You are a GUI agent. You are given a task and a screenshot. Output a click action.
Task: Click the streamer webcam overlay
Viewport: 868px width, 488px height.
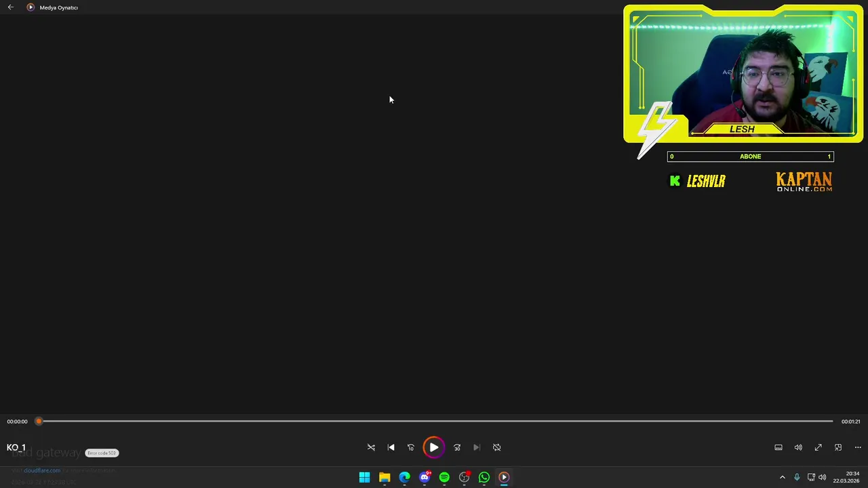coord(743,75)
